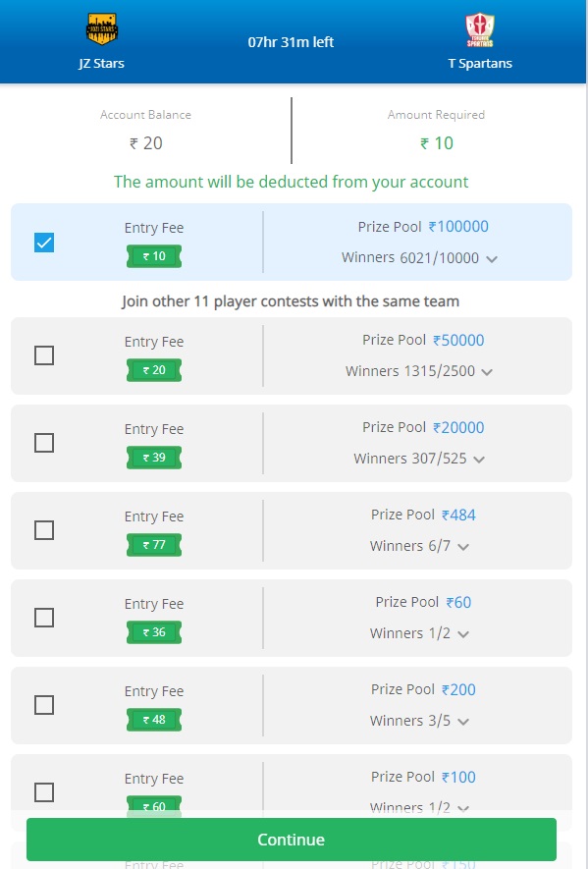Viewport: 588px width, 869px height.
Task: Check the ₹200 prize pool contest box
Action: [44, 705]
